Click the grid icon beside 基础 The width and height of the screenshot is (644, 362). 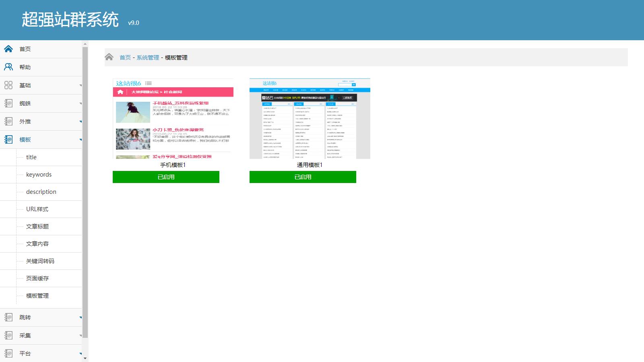tap(8, 85)
